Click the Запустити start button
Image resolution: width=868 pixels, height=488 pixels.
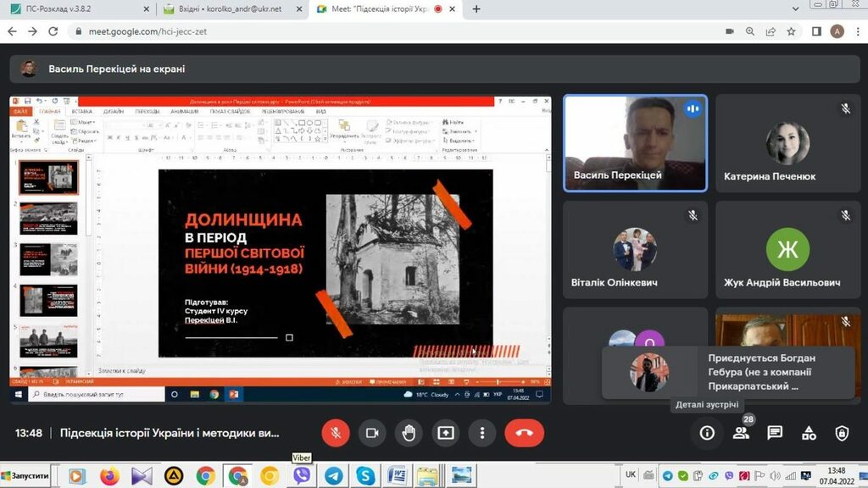(25, 476)
